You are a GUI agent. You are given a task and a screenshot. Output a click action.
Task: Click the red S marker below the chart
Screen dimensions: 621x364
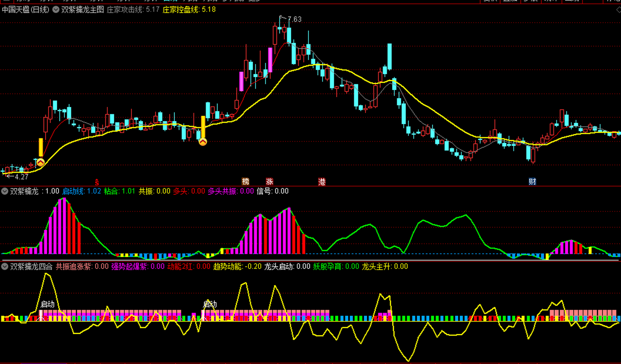97,182
